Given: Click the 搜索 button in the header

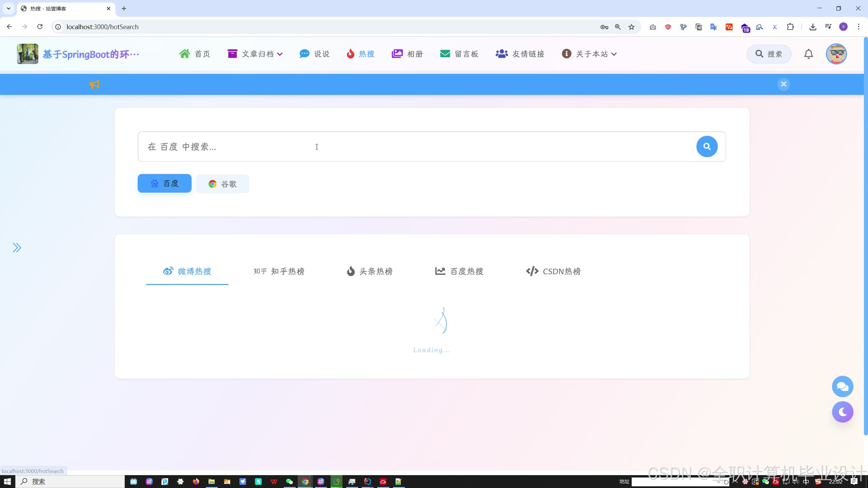Looking at the screenshot, I should [769, 54].
